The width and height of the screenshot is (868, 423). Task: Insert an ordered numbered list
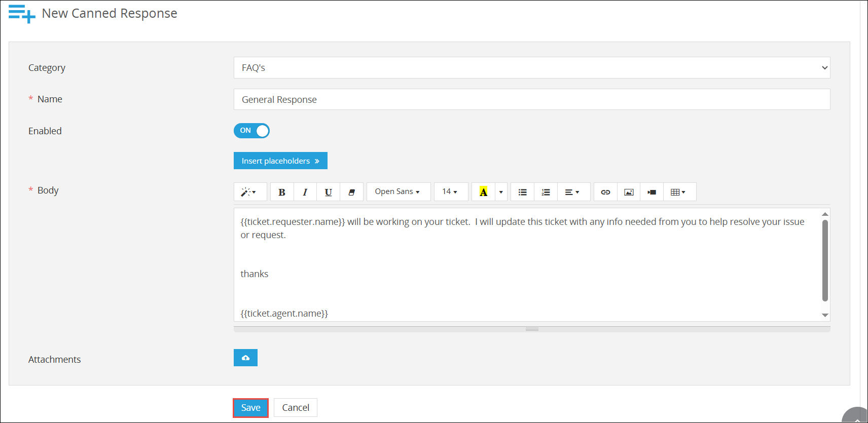(546, 192)
